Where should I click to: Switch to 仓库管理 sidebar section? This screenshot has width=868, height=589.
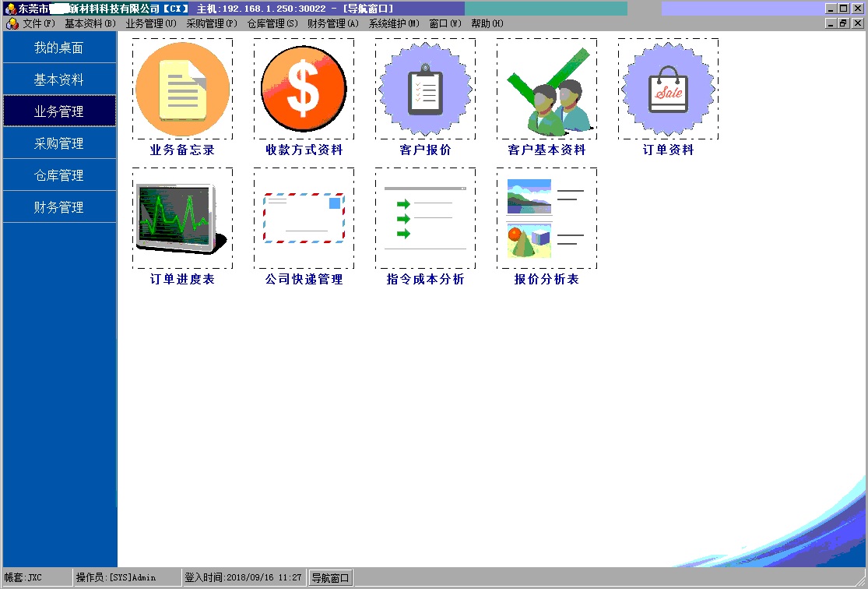tap(58, 176)
